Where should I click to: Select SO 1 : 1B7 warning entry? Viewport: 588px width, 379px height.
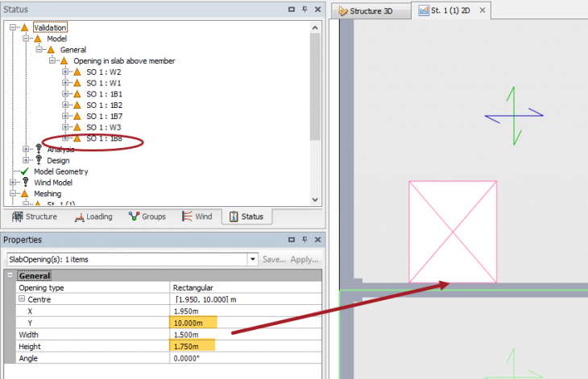pos(104,116)
